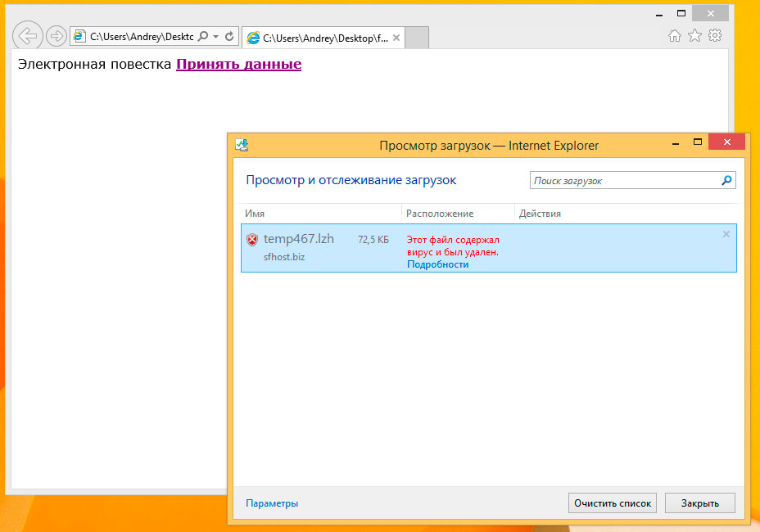Remove temp467.lzh entry with its X icon
The image size is (760, 532).
tap(726, 234)
